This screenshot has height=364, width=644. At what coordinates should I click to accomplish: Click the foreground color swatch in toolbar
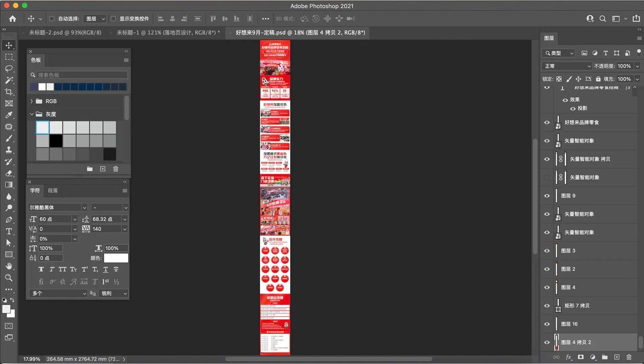(x=6, y=309)
